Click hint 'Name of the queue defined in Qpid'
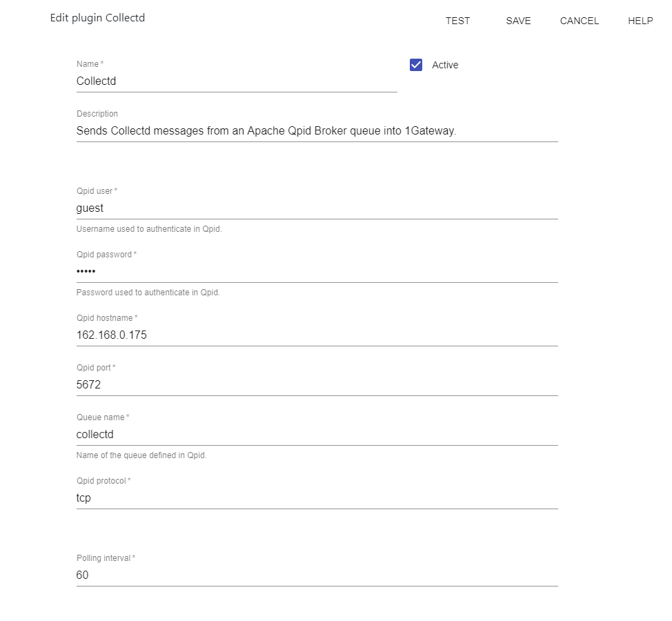 coord(141,455)
